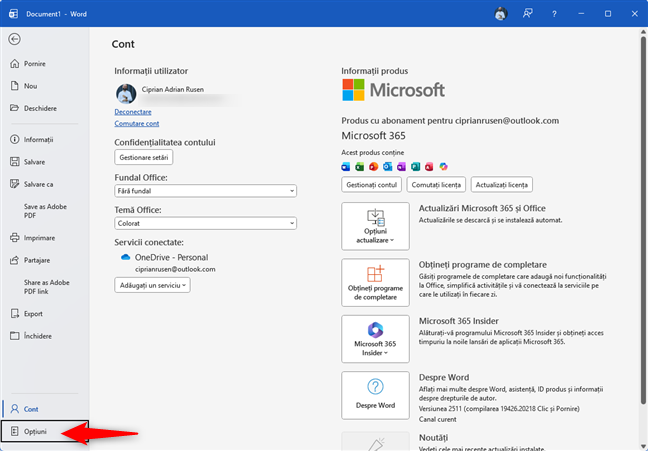Click the Gestionați contul button
Image resolution: width=648 pixels, height=451 pixels.
[372, 185]
